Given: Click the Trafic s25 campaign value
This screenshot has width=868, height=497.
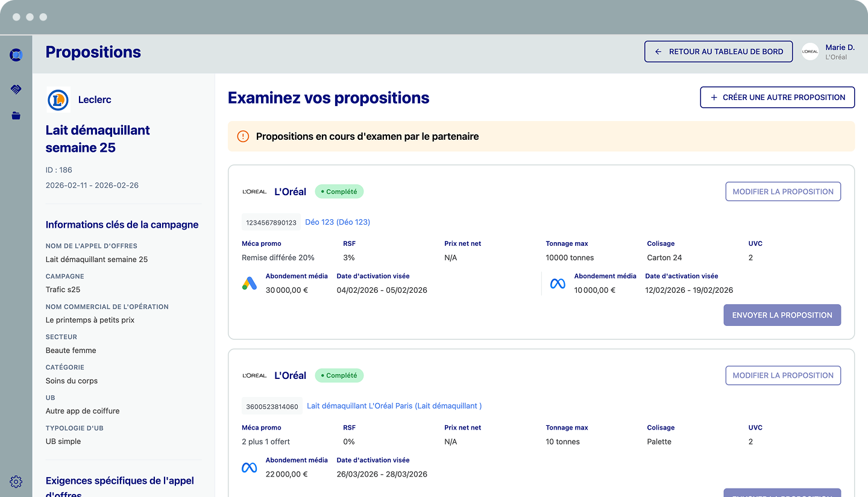Looking at the screenshot, I should [x=63, y=290].
